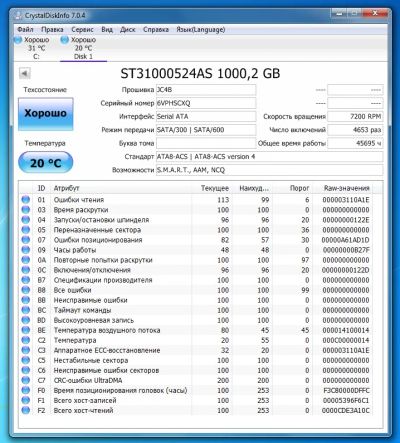Viewport: 400px width, 443px height.
Task: Click status icon for C3 Аппаратное ECC-восстановление
Action: point(26,350)
